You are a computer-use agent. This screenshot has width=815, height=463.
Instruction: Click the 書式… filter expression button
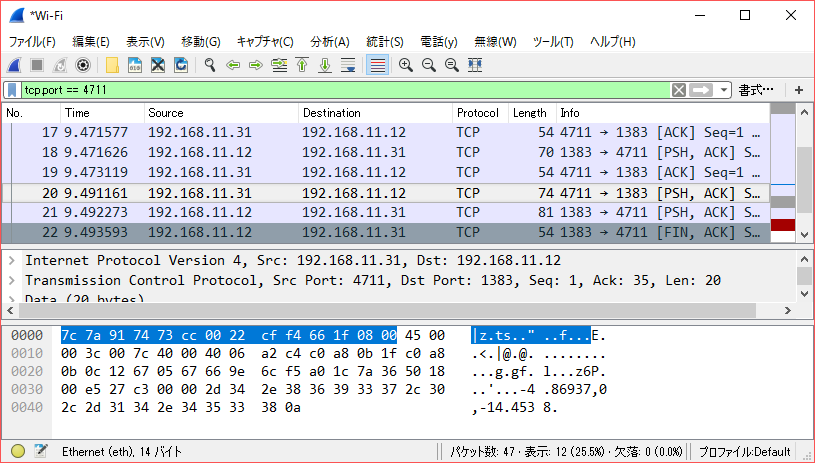756,90
